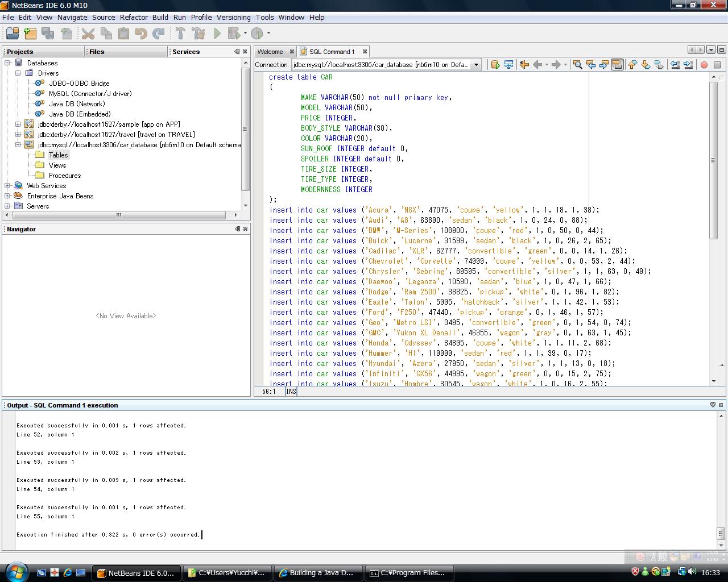Open NetBeans IDE from the taskbar
728x582 pixels.
point(136,573)
